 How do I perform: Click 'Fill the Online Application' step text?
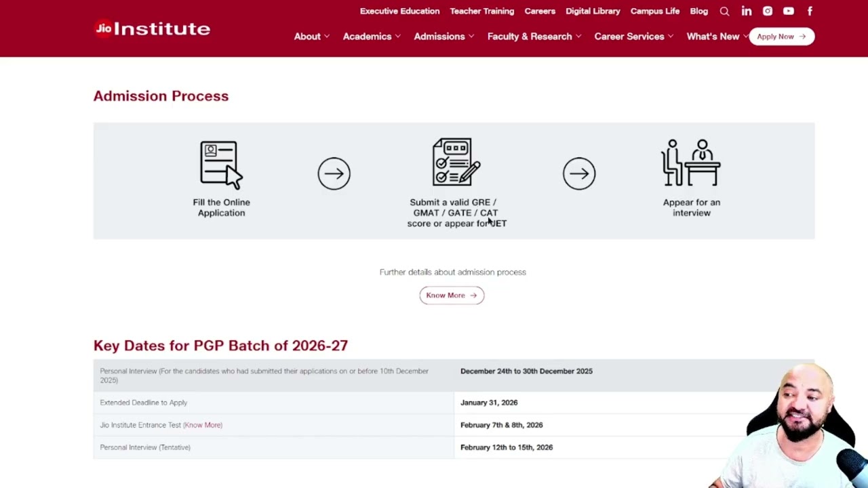[222, 207]
